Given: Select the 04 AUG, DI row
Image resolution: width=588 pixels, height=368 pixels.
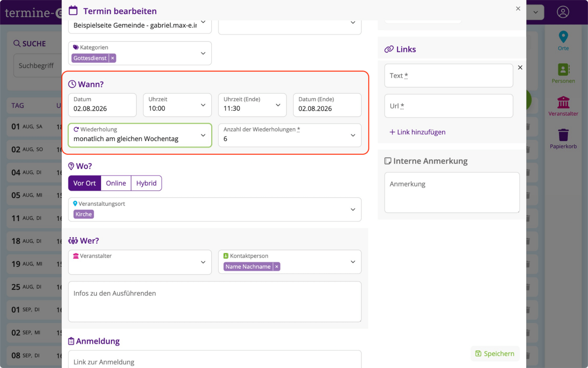Looking at the screenshot, I should coord(34,172).
